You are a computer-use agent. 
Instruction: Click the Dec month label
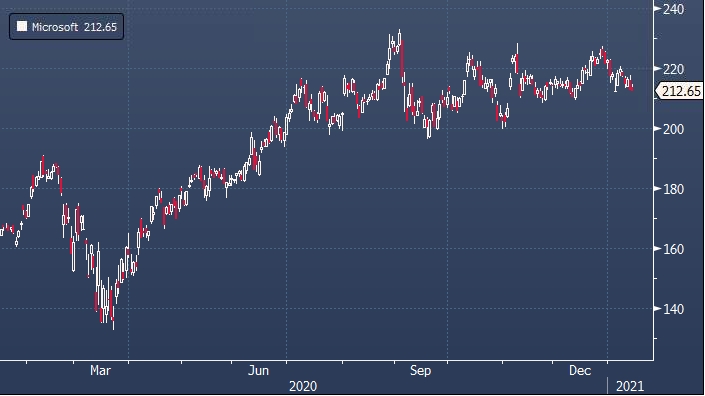(x=580, y=370)
